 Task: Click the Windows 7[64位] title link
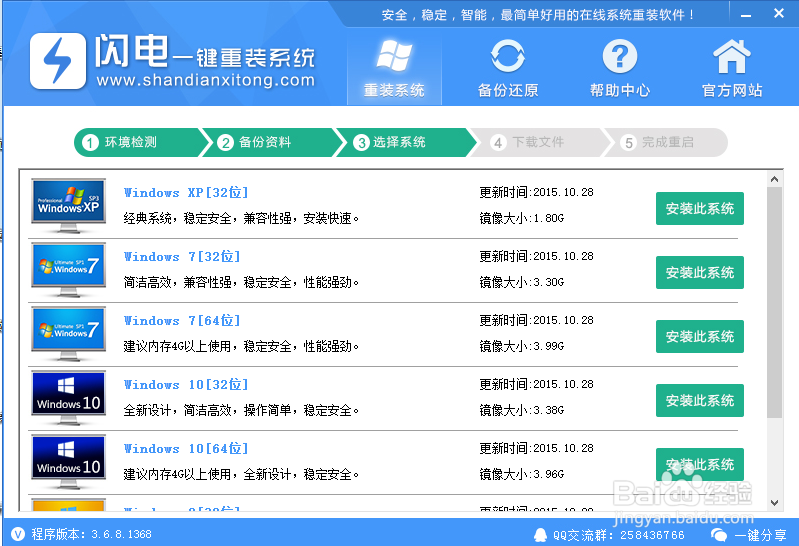(x=182, y=321)
